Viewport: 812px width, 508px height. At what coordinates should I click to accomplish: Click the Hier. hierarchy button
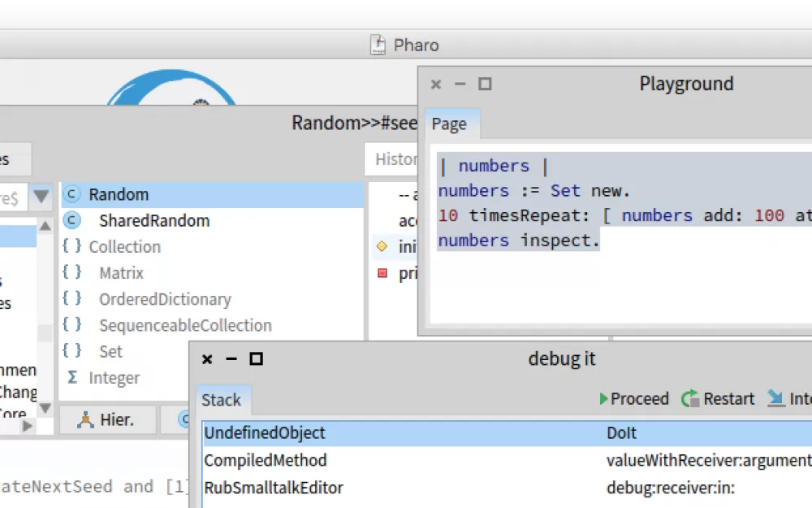[108, 419]
